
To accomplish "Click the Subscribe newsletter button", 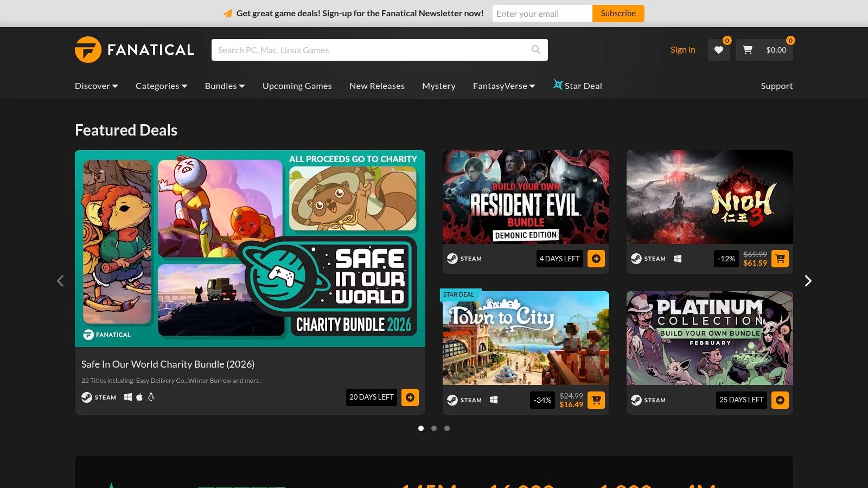I will pyautogui.click(x=618, y=14).
